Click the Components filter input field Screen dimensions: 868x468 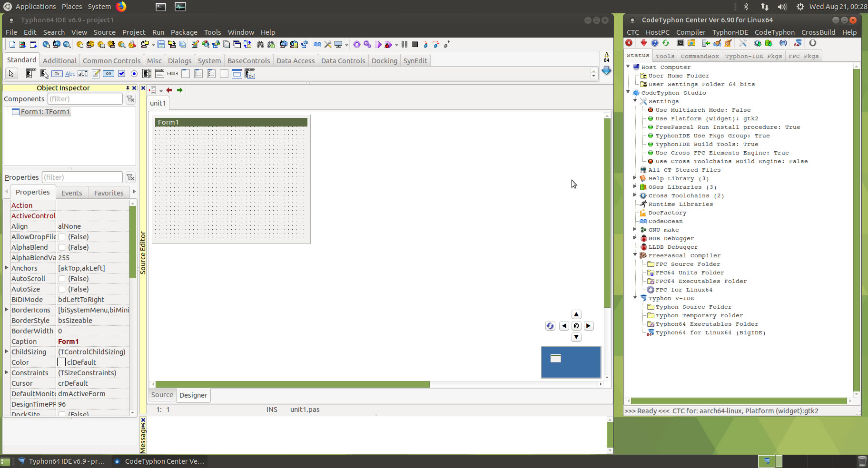pos(85,99)
